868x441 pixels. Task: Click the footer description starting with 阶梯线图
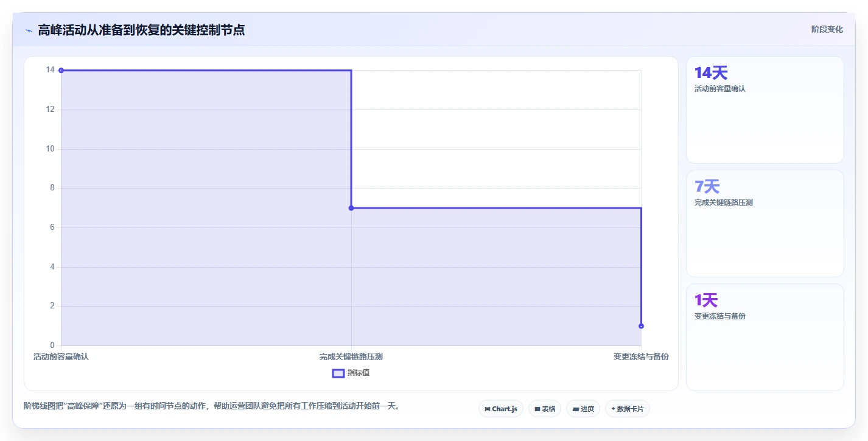[213, 406]
